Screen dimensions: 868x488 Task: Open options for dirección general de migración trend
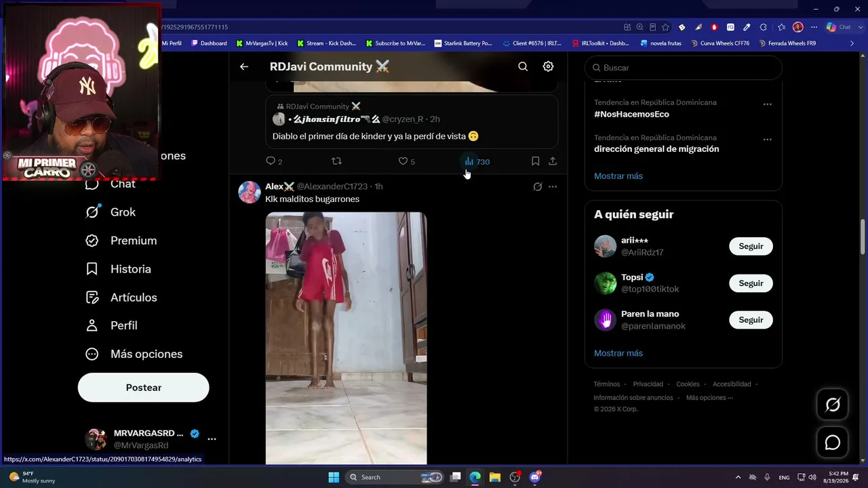pos(768,140)
